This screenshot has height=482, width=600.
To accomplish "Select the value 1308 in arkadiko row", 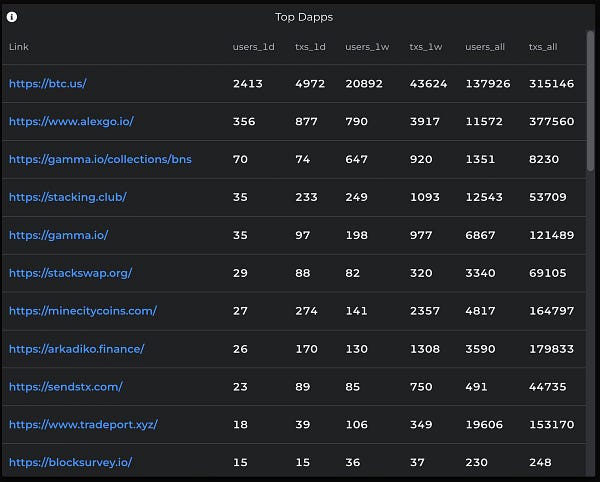I will click(x=425, y=349).
